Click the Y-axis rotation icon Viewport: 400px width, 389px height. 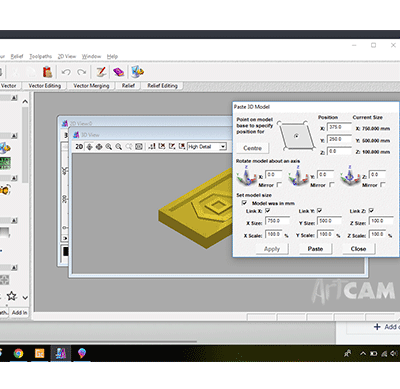click(x=298, y=176)
